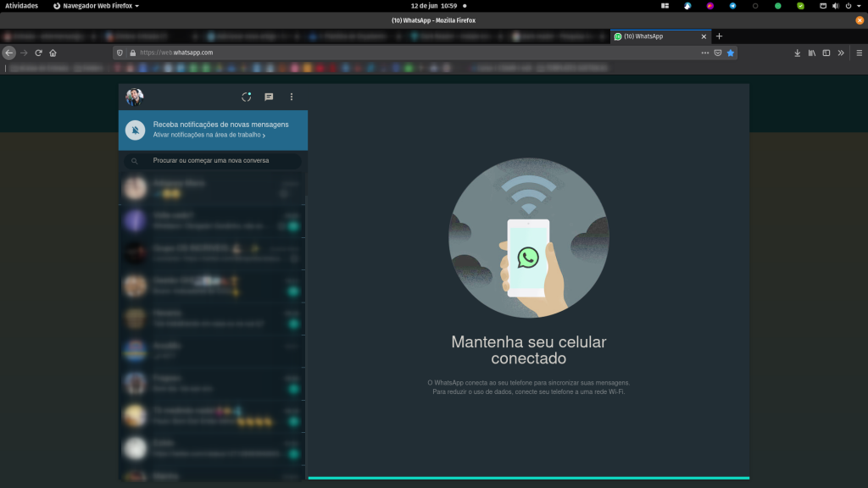868x488 pixels.
Task: Open 'Navegador Web Firefox' app menu
Action: [96, 6]
